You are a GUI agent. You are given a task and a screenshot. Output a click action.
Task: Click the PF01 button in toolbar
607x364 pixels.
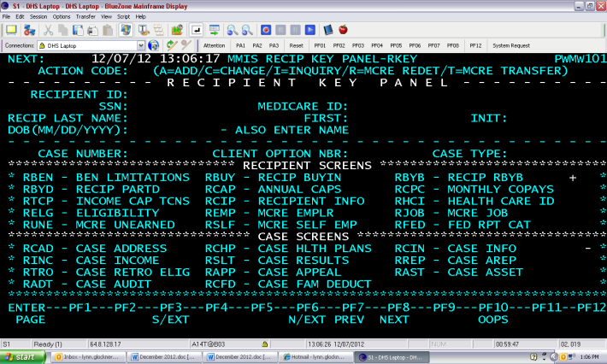click(320, 45)
